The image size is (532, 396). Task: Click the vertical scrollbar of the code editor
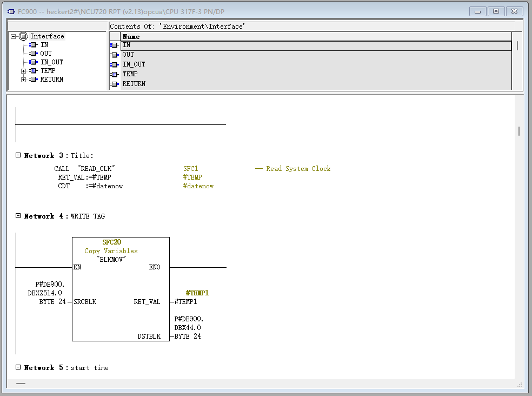[x=518, y=131]
